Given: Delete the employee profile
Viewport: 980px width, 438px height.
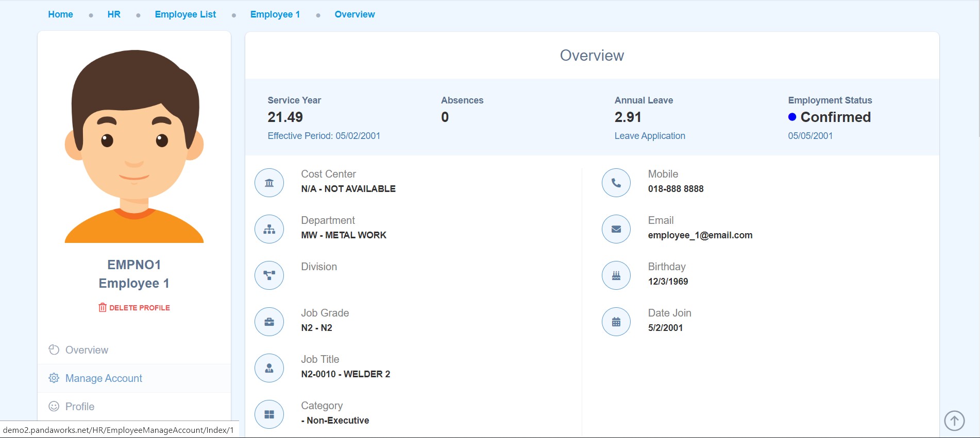Looking at the screenshot, I should pos(134,308).
